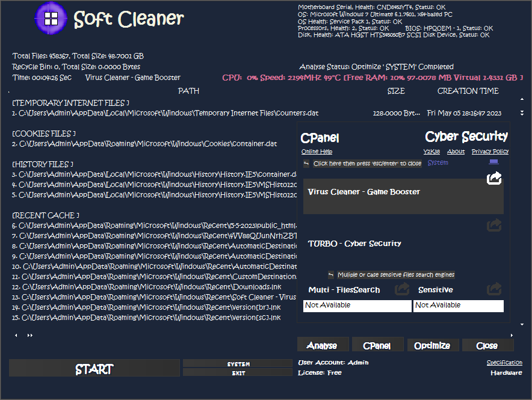Image resolution: width=532 pixels, height=400 pixels.
Task: Click the purple bar icon right of System link
Action: click(x=493, y=162)
